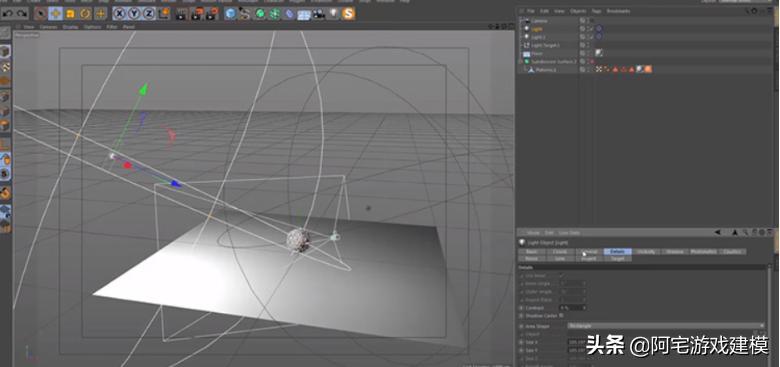Viewport: 780px width, 367px height.
Task: Add a Light object from toolbar
Action: pyautogui.click(x=333, y=13)
